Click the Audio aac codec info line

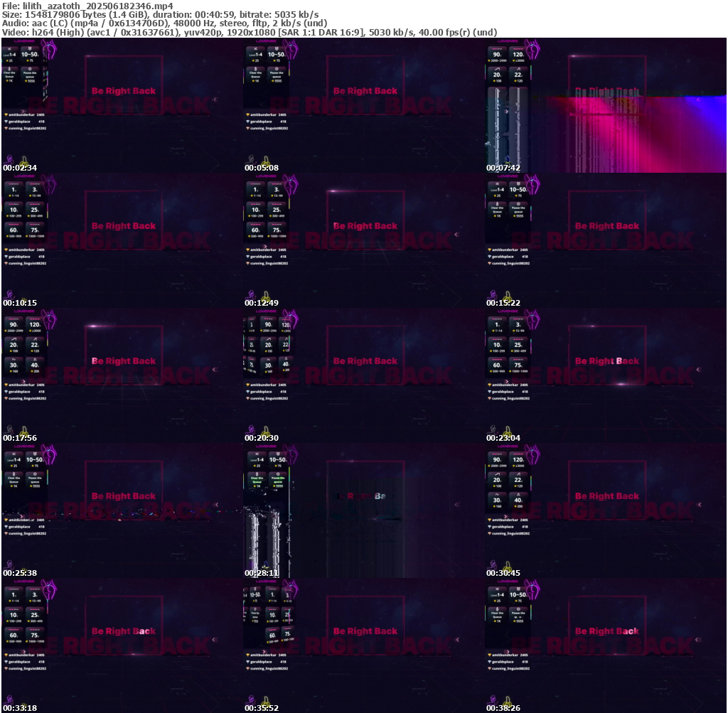(164, 23)
